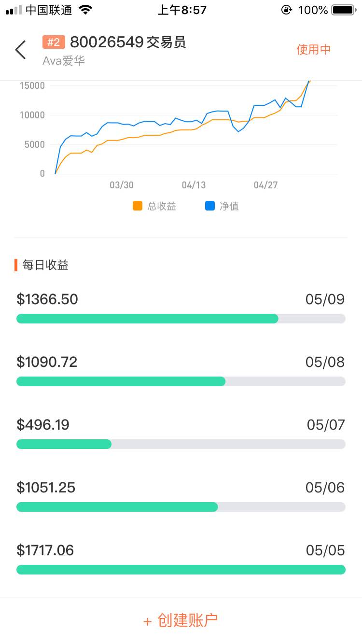Tap the cellular signal bars icon
The height and width of the screenshot is (644, 362).
pos(14,10)
